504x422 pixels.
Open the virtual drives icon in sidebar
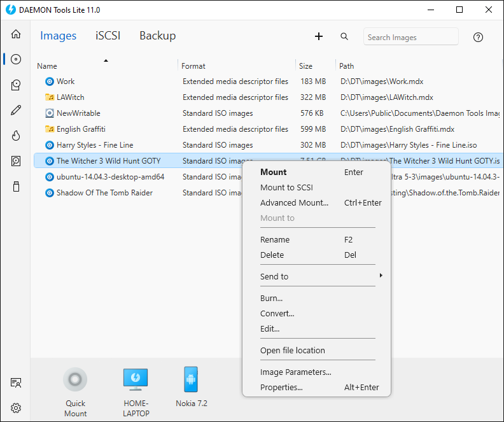16,85
